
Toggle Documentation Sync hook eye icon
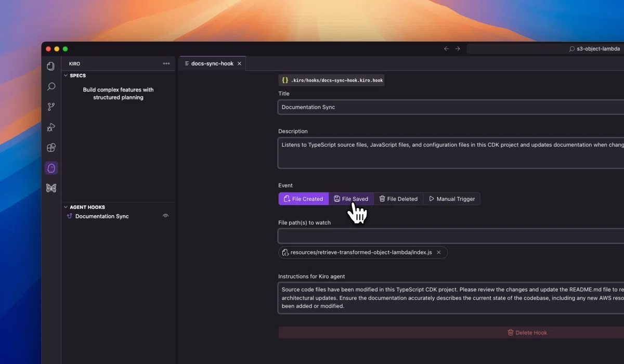(165, 216)
